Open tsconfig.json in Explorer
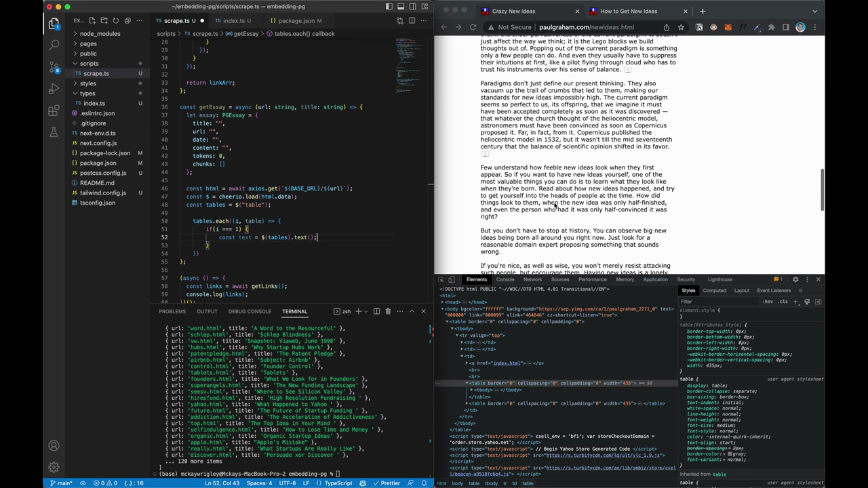The image size is (868, 488). [x=98, y=203]
